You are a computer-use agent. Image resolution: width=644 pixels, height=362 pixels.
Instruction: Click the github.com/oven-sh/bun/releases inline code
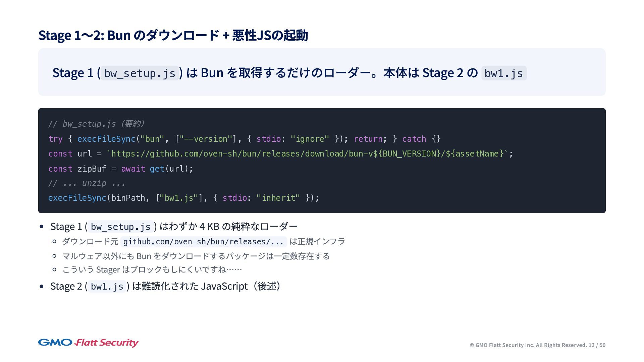click(203, 242)
